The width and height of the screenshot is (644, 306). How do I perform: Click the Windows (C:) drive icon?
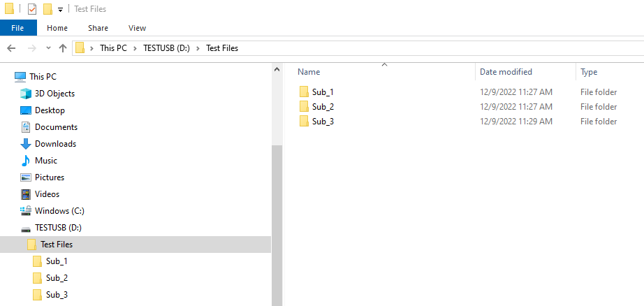point(26,211)
